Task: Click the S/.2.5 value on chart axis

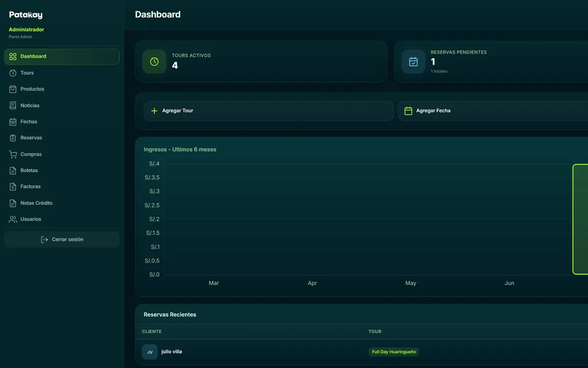Action: (x=152, y=206)
